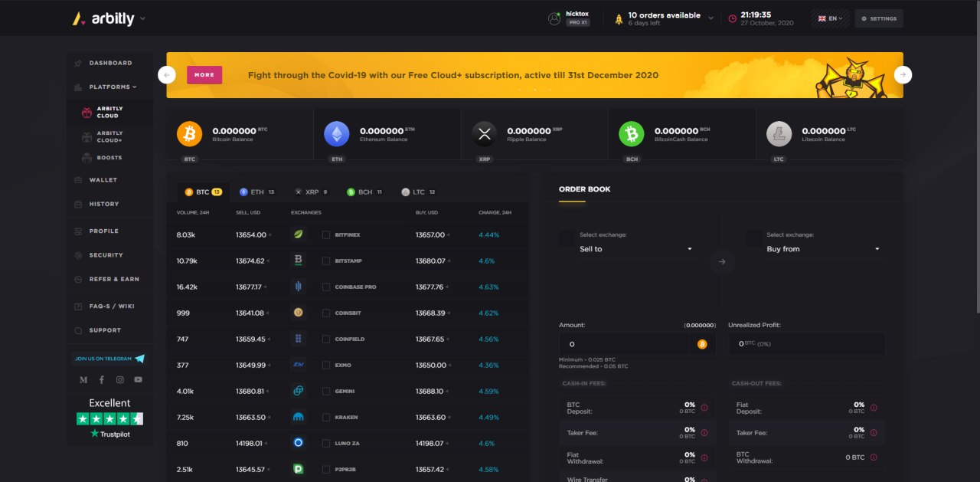Image resolution: width=980 pixels, height=482 pixels.
Task: Click the MORE banner button
Action: click(x=204, y=75)
